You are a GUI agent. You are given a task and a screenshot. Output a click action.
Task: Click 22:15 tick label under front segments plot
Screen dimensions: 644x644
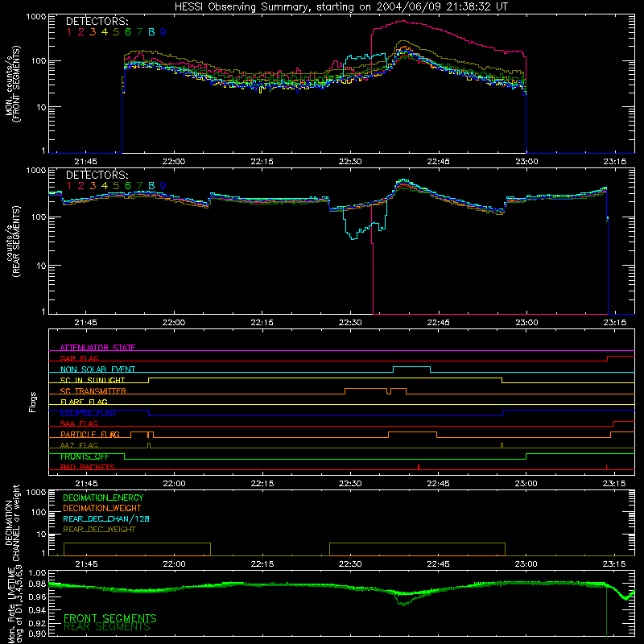(x=262, y=162)
